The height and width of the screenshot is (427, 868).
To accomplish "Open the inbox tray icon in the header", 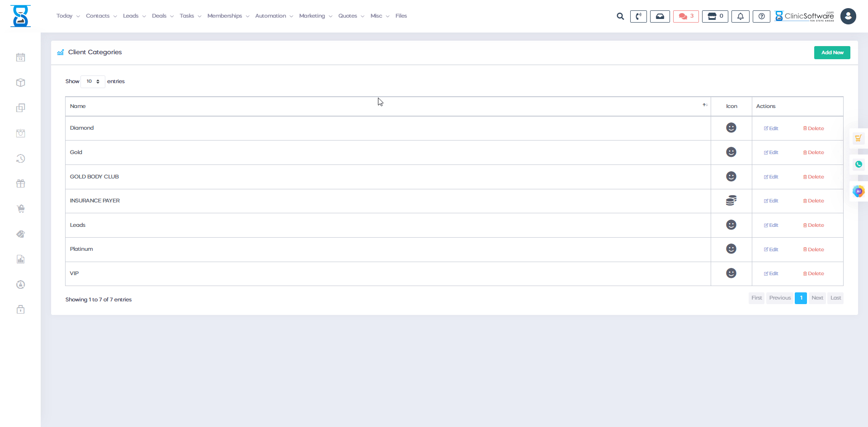I will coord(660,16).
